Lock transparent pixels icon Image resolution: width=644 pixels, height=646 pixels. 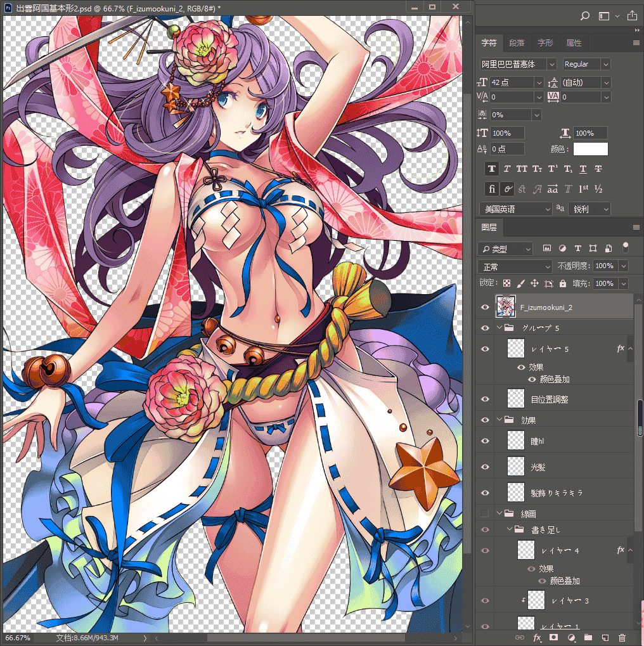[507, 283]
